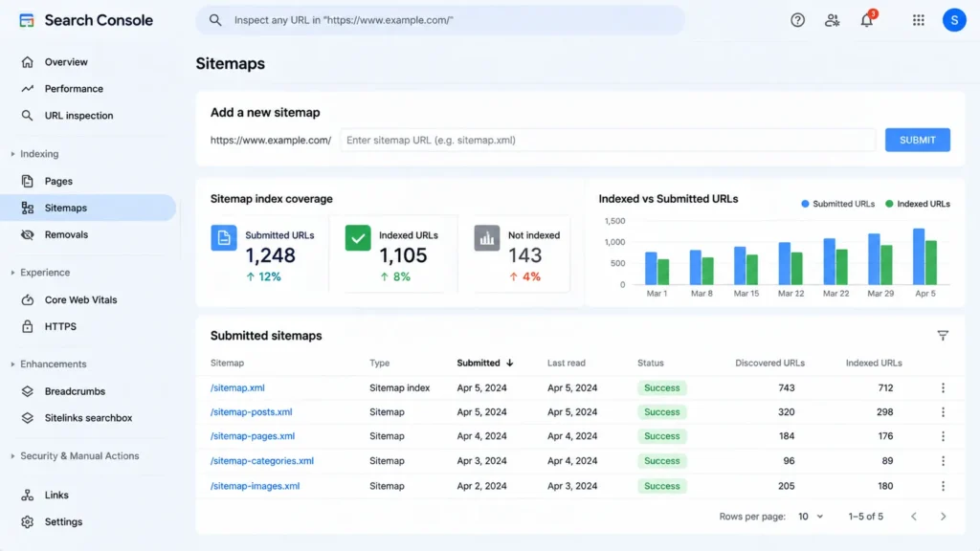Open more options for /sitemap-images.xml row

943,486
